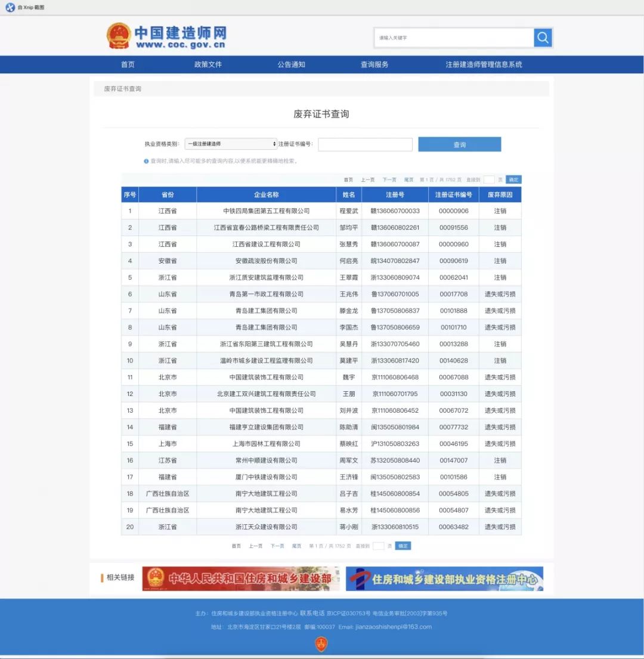The image size is (644, 659).
Task: Open the 住房和城乡建设部 red banner link
Action: tap(241, 578)
